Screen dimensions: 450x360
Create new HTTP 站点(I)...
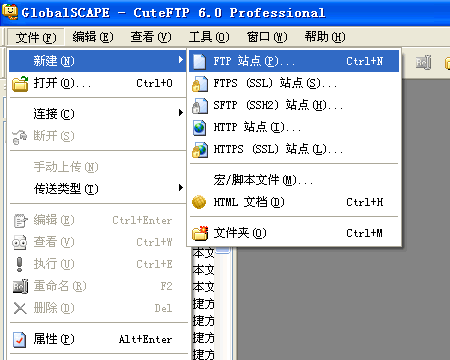tap(294, 127)
